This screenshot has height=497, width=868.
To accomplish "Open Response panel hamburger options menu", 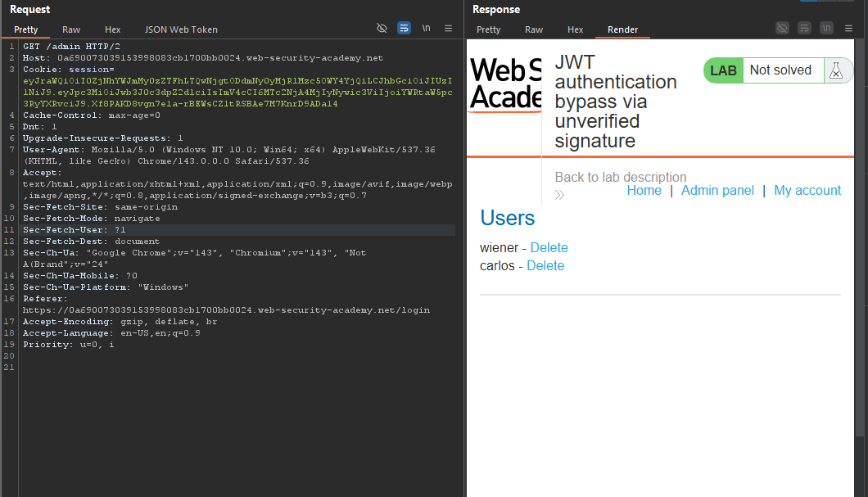I will pyautogui.click(x=848, y=28).
